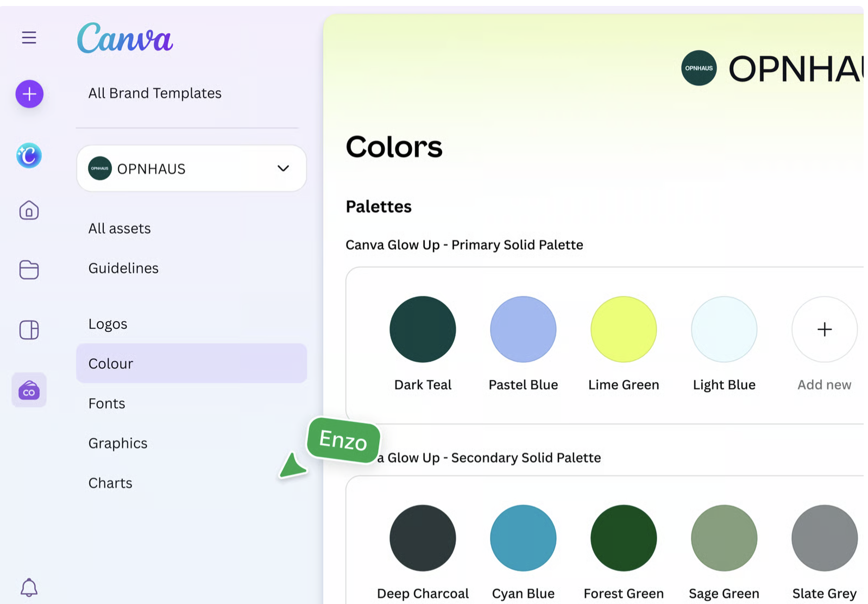The image size is (868, 604).
Task: Select the Pastel Blue color swatch
Action: coord(523,329)
